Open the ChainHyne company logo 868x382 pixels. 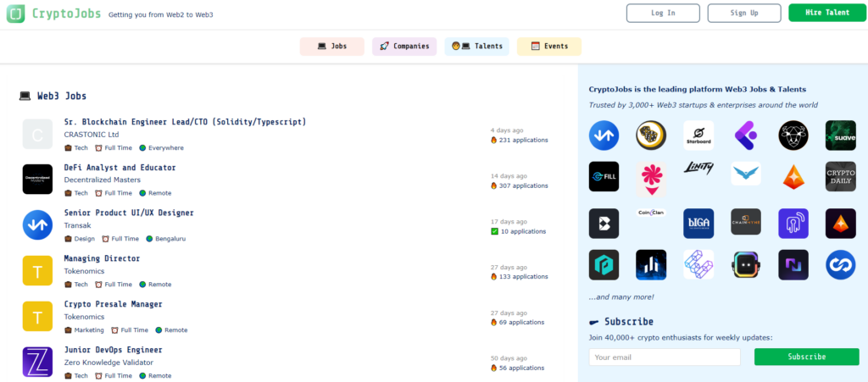746,221
